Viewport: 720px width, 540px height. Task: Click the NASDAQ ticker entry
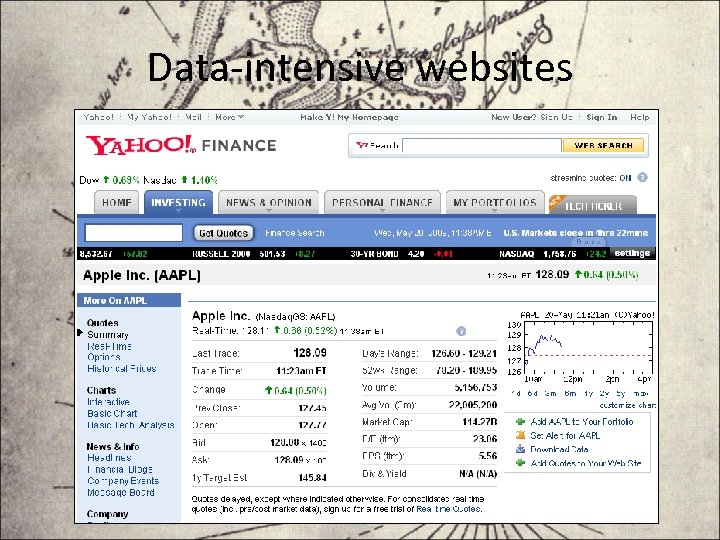click(553, 253)
